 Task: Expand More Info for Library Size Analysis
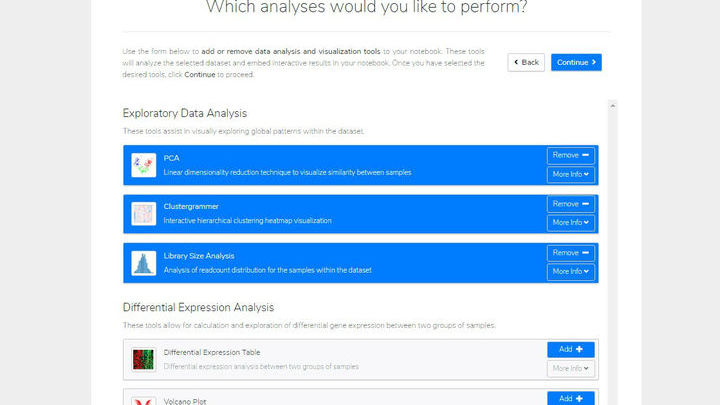(571, 272)
